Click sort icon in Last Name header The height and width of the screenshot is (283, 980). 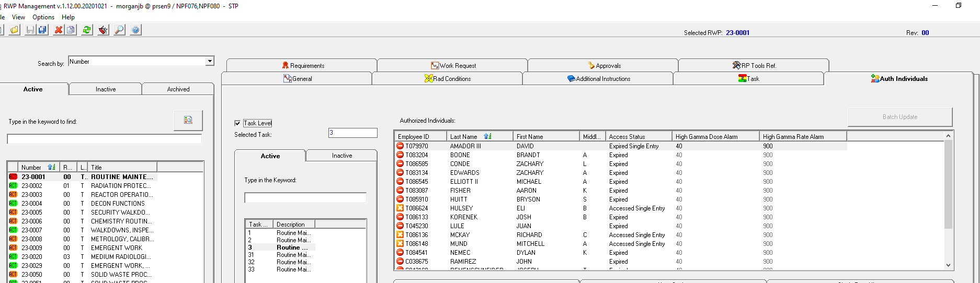pos(487,136)
